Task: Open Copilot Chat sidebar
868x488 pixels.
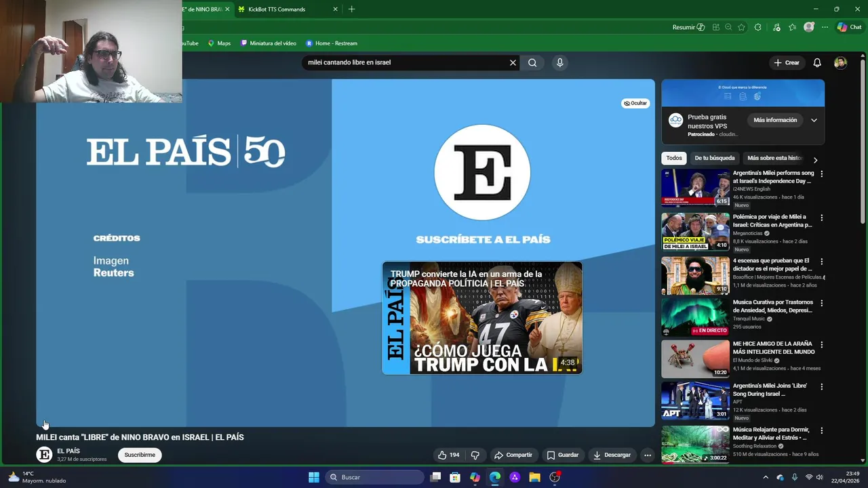Action: 849,27
